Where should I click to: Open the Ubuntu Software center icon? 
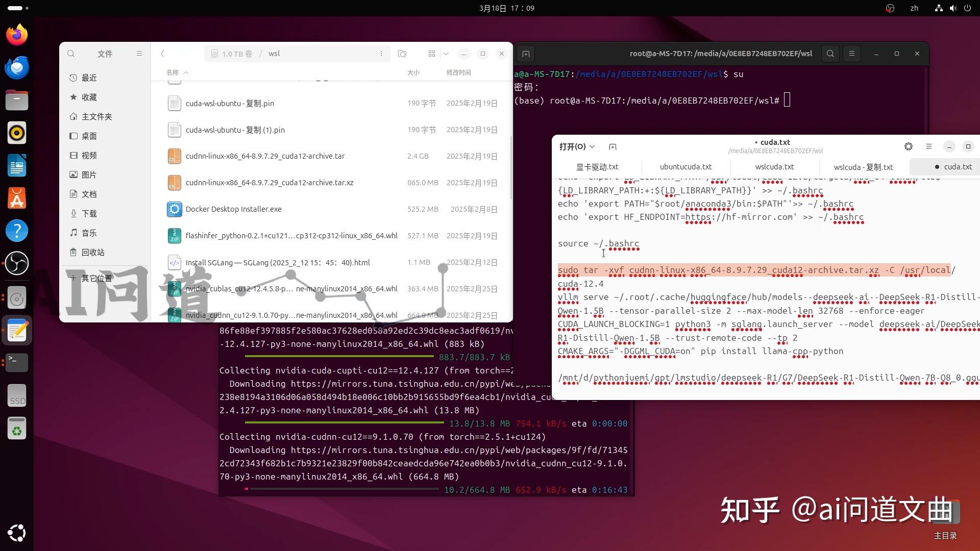pos(17,198)
